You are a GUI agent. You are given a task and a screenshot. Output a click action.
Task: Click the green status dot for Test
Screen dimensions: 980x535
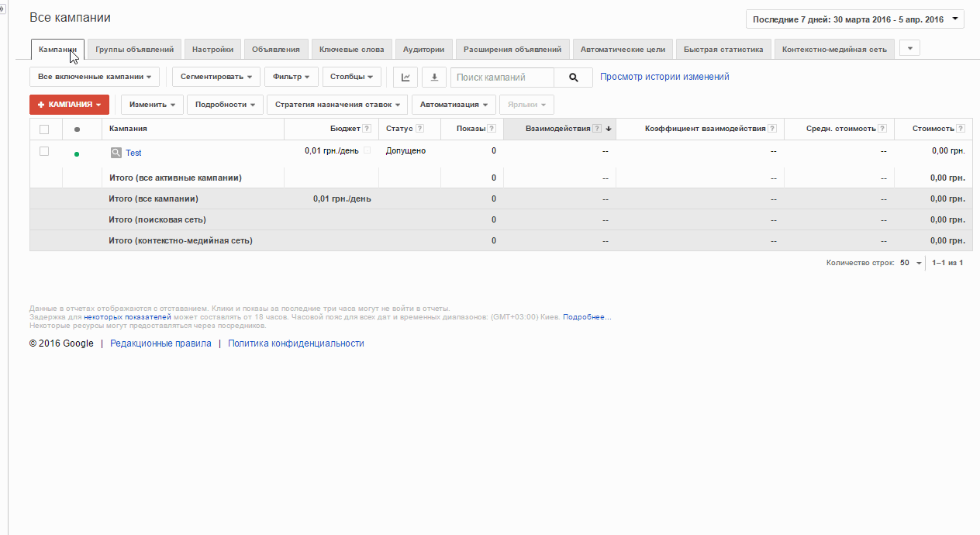point(77,154)
